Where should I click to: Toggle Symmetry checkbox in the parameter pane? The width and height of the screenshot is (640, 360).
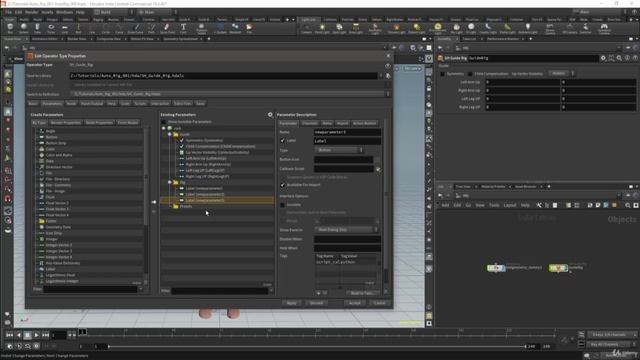[x=442, y=74]
